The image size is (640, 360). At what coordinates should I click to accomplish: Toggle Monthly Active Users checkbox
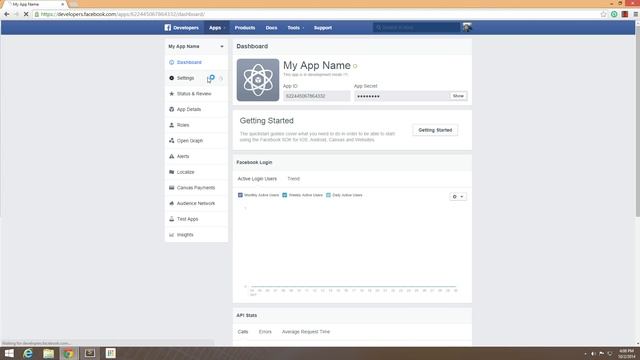point(240,195)
